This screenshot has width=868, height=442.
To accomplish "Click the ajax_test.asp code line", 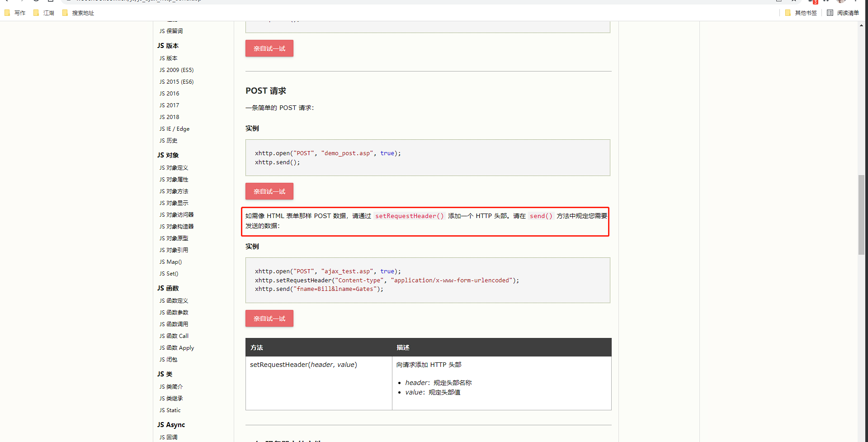I will (x=328, y=271).
